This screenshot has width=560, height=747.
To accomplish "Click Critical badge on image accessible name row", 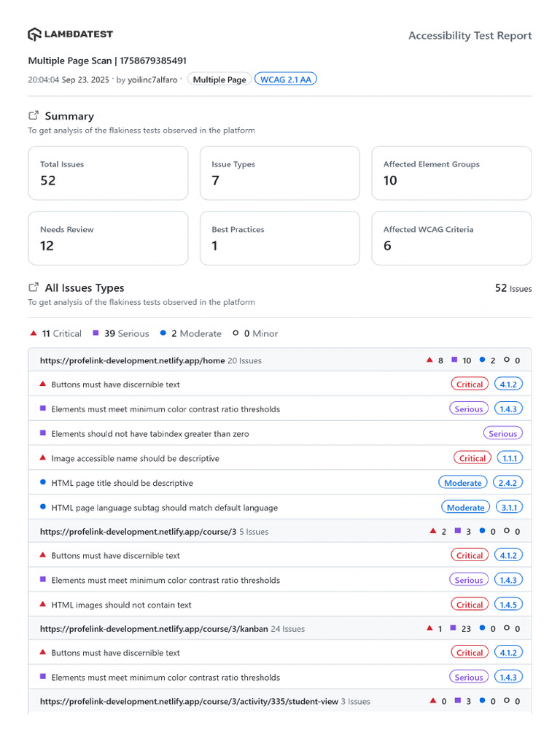I will (x=472, y=458).
